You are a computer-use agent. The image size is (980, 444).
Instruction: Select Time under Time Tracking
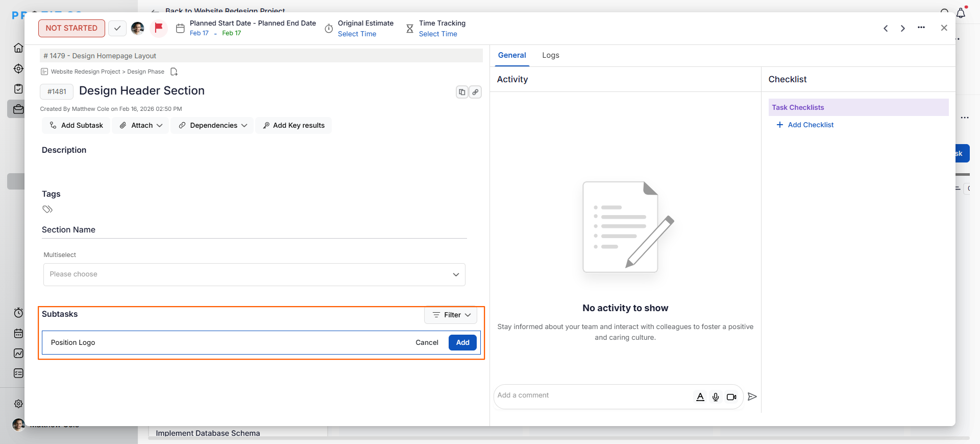(438, 34)
